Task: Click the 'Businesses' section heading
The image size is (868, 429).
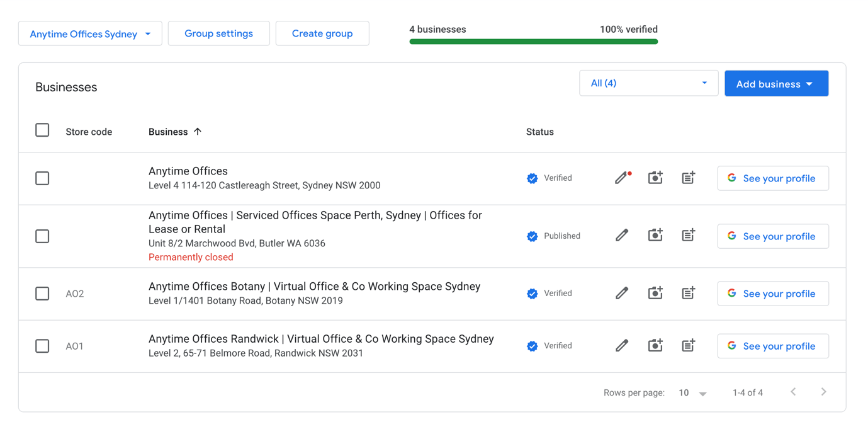Action: point(66,87)
